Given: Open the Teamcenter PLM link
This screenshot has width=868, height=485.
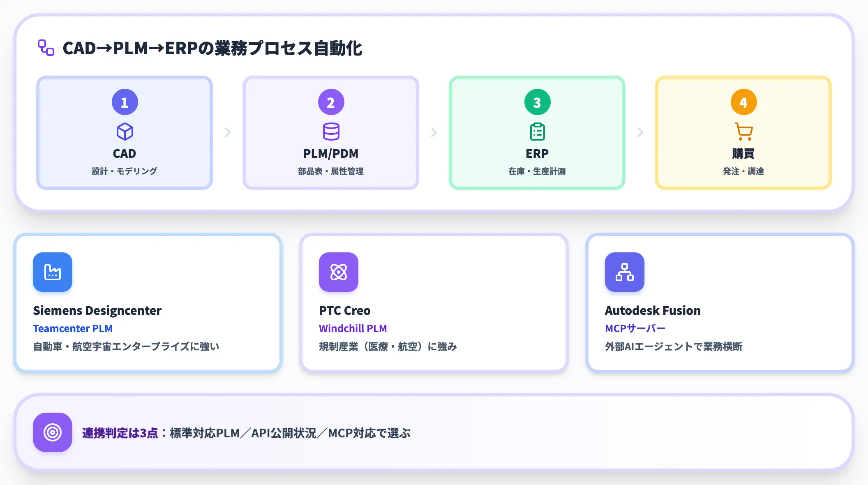Looking at the screenshot, I should tap(73, 328).
